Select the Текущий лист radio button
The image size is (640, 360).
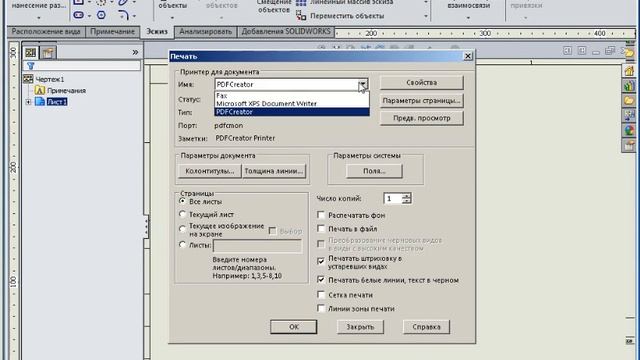point(182,214)
